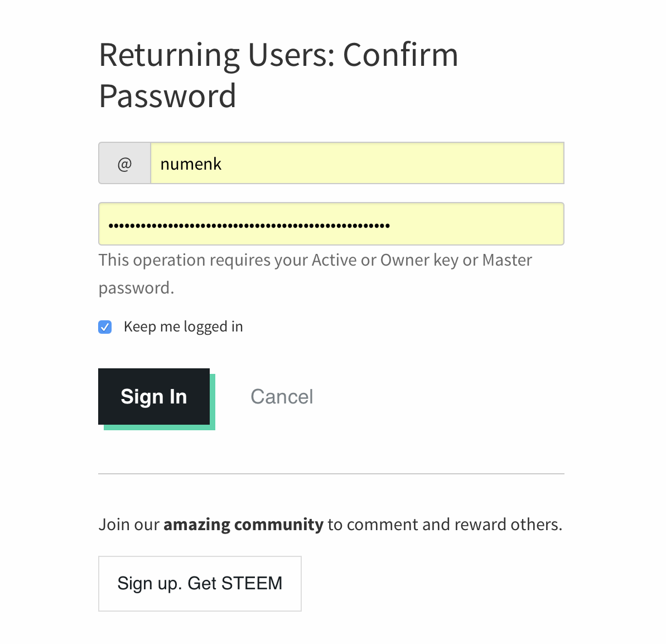The image size is (666, 644).
Task: Click the word 'Password' in the heading
Action: coord(167,96)
